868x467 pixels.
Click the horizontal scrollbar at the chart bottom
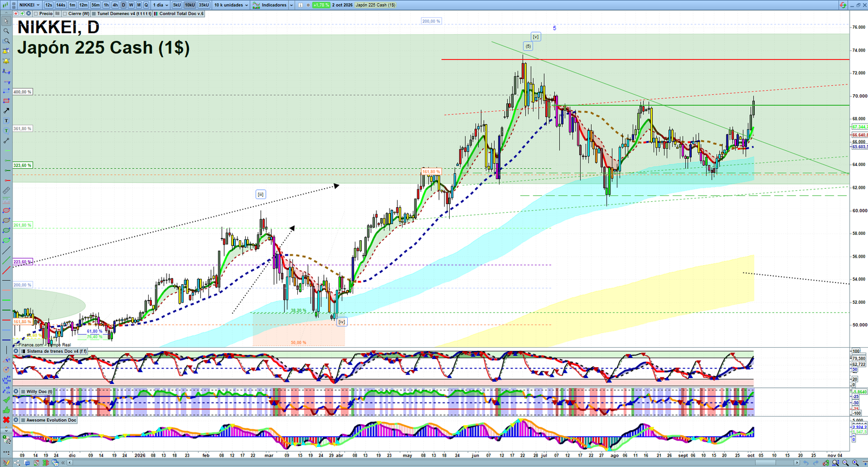(433, 463)
